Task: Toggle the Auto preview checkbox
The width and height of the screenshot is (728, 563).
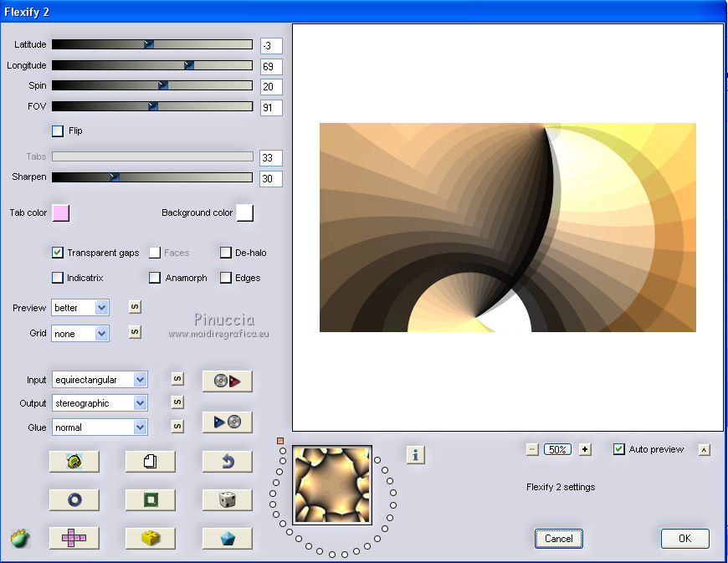Action: coord(619,449)
